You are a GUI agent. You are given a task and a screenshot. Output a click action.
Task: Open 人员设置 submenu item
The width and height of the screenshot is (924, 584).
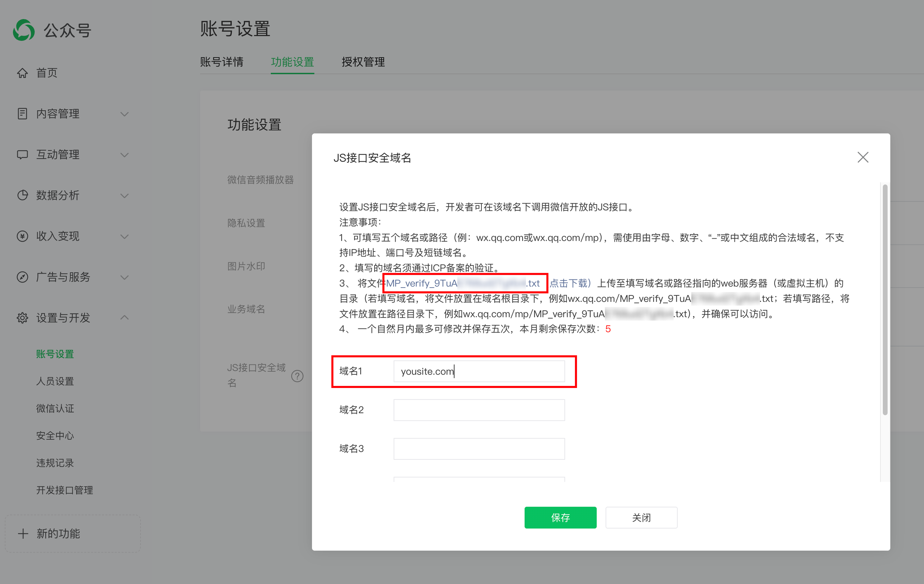(55, 381)
